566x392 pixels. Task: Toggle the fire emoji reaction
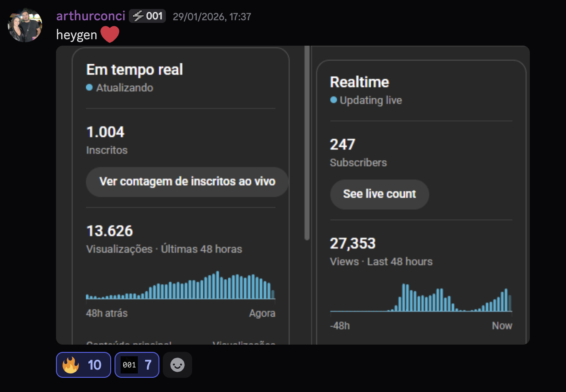pos(83,365)
